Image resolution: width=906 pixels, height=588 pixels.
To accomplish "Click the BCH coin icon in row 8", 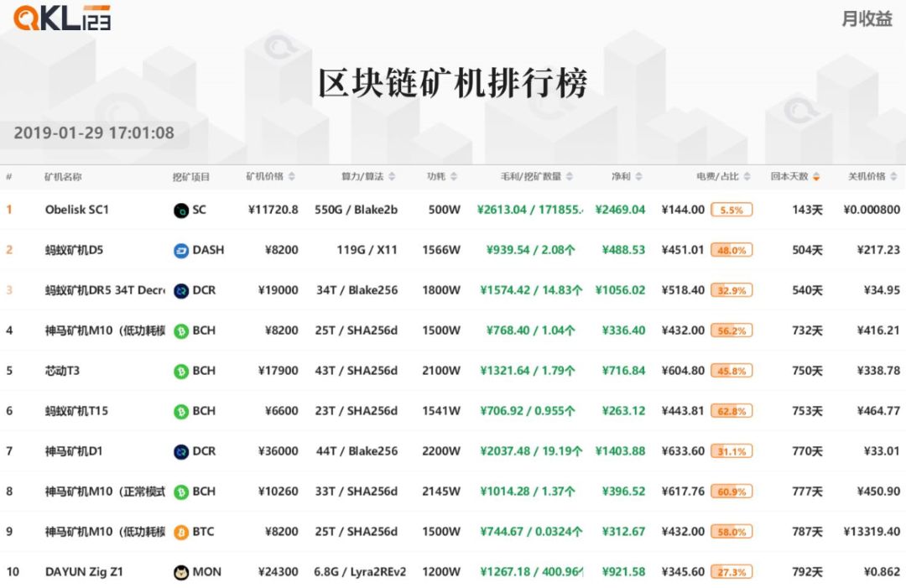I will [x=181, y=492].
